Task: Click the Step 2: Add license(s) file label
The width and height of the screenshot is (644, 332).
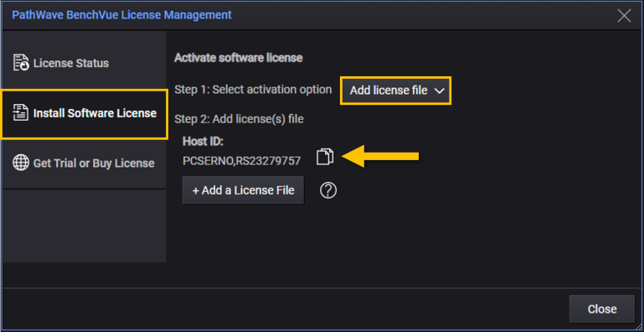Action: coord(239,119)
